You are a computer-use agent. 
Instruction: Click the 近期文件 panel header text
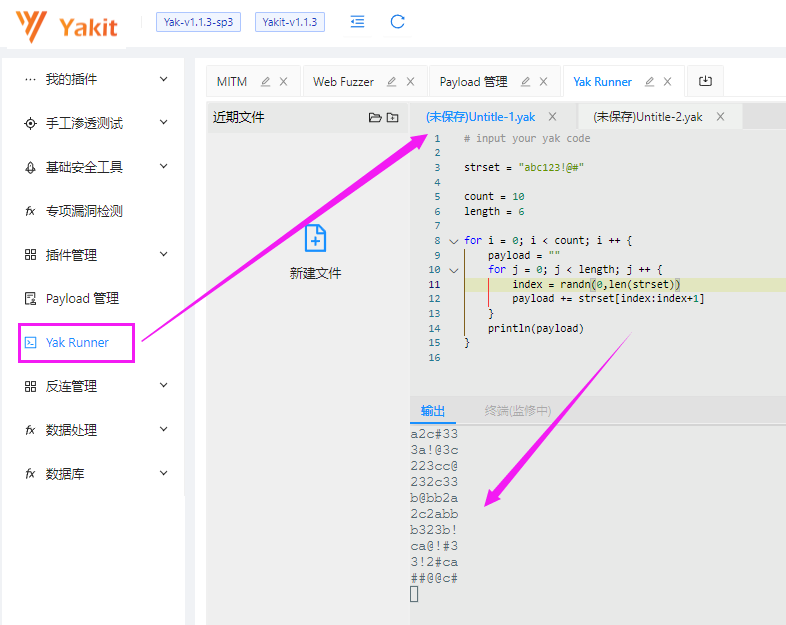pos(239,117)
